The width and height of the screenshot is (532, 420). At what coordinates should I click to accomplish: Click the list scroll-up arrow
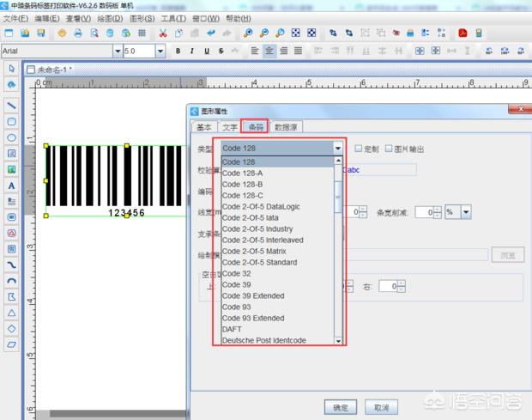click(338, 161)
